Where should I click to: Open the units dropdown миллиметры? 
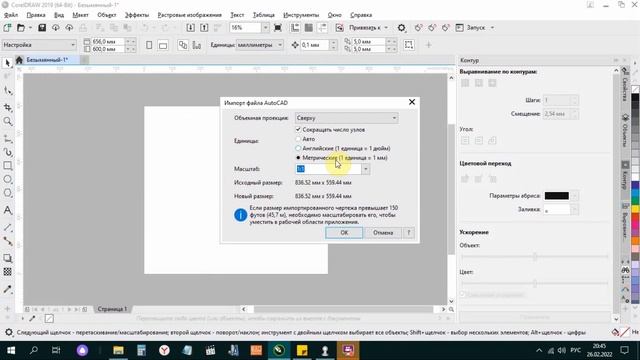[260, 45]
